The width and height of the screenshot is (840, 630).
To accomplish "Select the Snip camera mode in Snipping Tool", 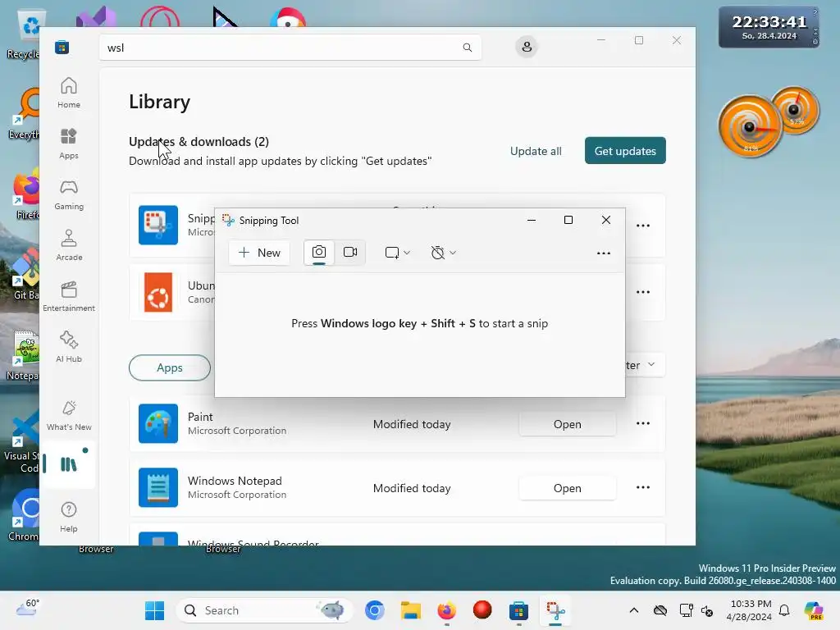I will [x=319, y=253].
